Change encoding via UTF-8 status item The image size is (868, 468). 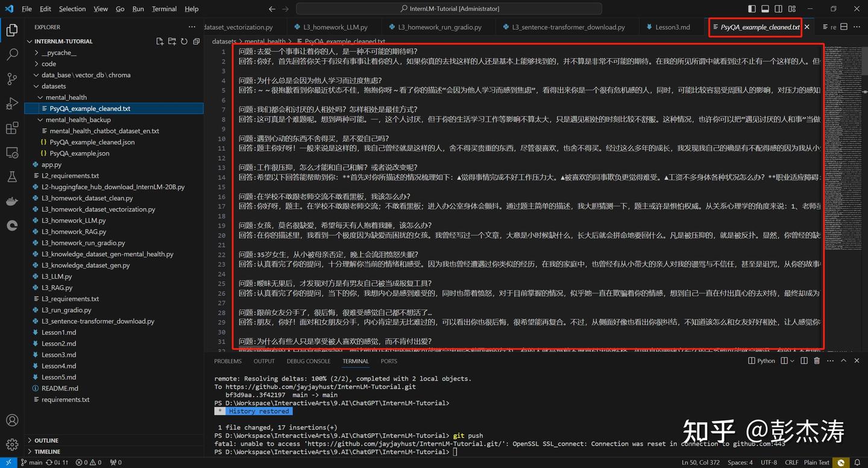click(769, 463)
